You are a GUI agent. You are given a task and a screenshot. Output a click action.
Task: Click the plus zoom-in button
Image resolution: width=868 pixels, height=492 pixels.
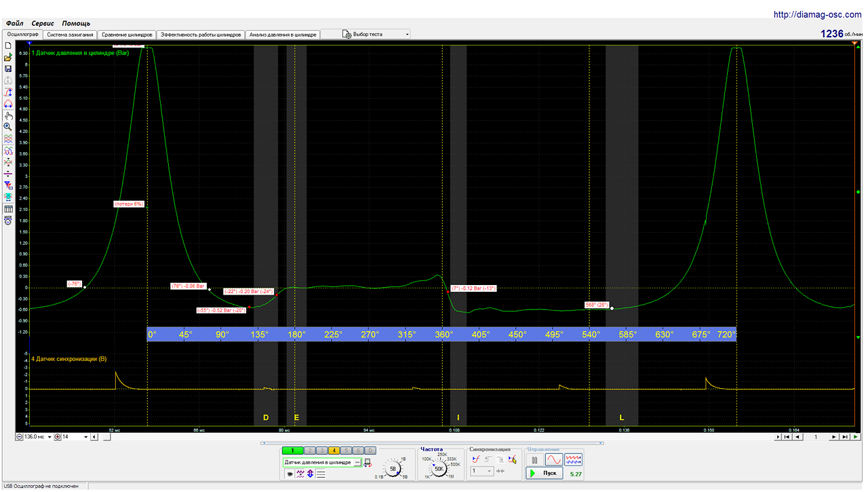[x=58, y=437]
